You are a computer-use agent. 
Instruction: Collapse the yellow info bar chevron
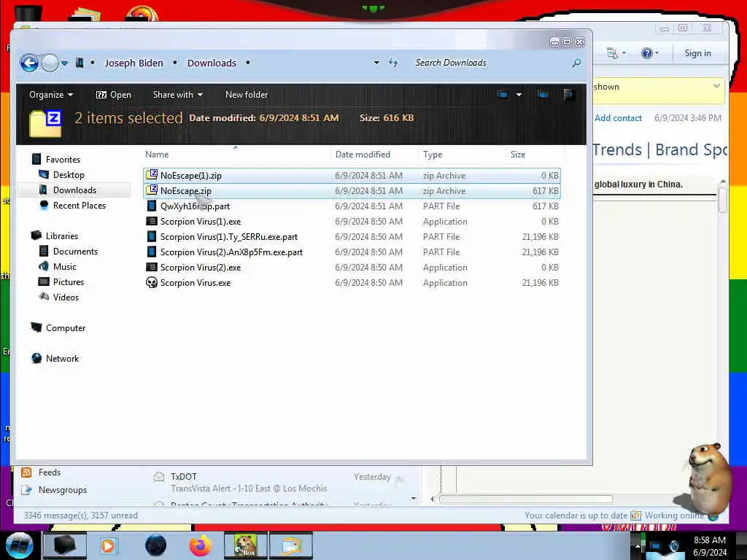coord(716,86)
